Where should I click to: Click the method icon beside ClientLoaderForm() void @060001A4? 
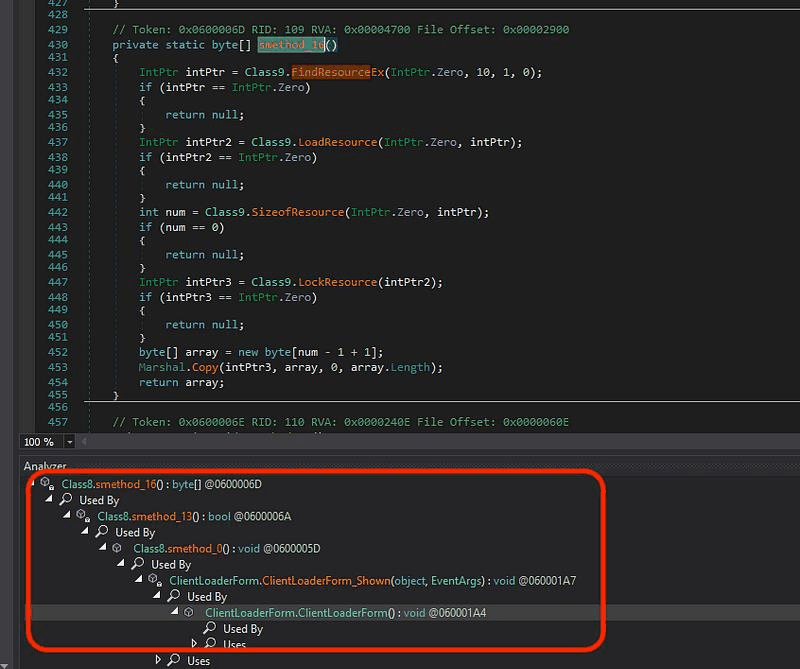189,612
